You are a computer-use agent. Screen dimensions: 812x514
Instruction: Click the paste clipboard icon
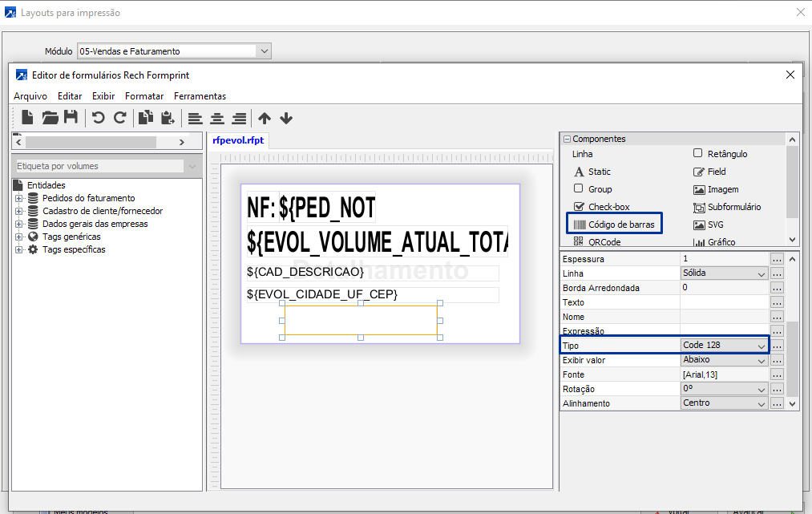click(x=168, y=118)
